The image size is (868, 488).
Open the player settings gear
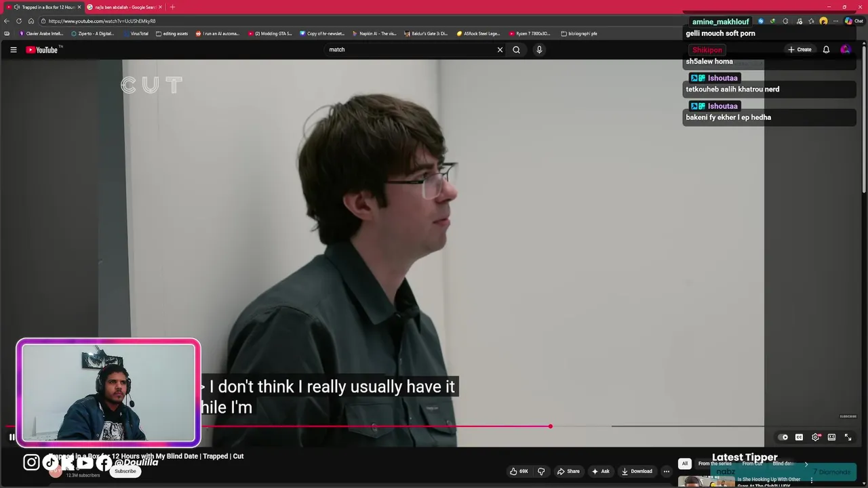[816, 437]
